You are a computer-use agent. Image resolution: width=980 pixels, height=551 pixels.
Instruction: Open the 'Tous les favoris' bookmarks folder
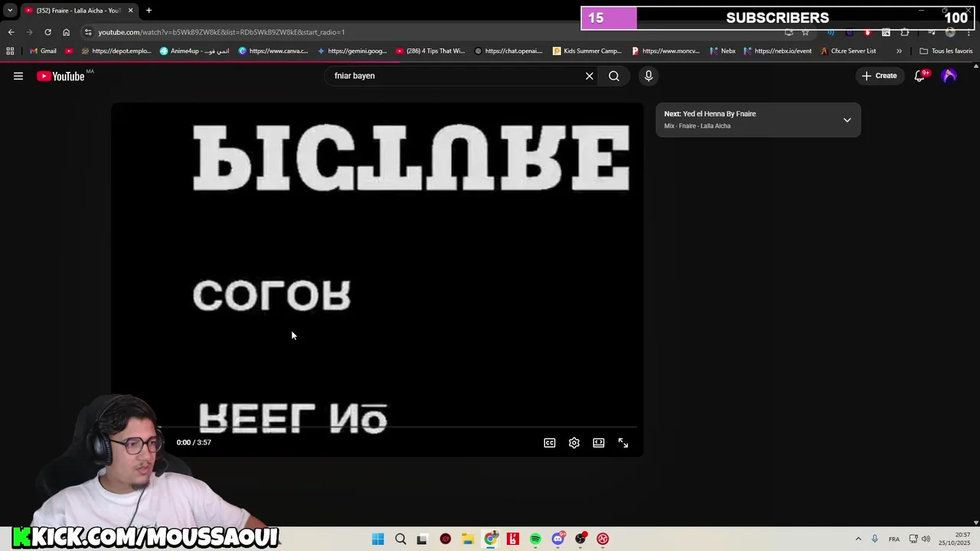click(946, 51)
